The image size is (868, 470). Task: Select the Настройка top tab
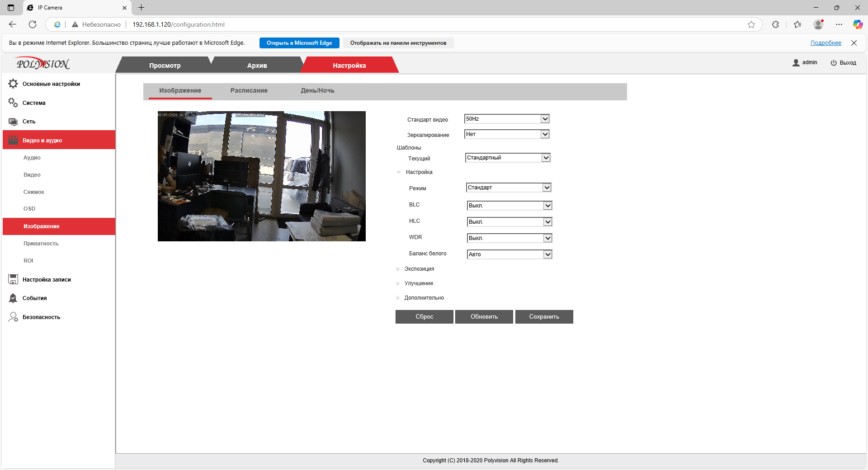pos(349,65)
